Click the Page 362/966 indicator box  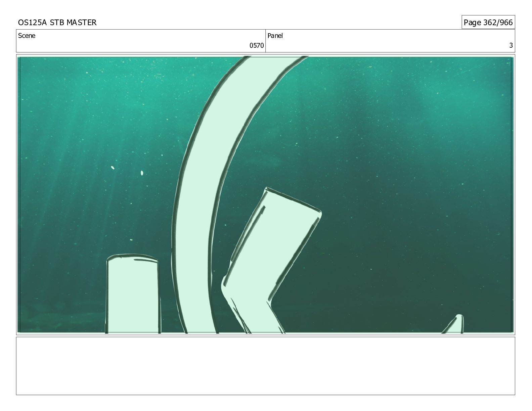488,22
